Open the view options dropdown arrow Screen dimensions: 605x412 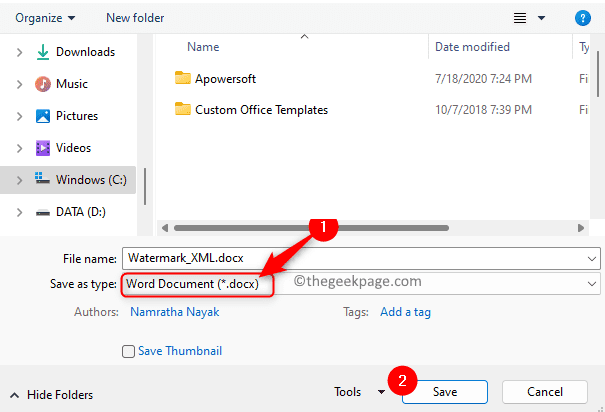coord(541,18)
